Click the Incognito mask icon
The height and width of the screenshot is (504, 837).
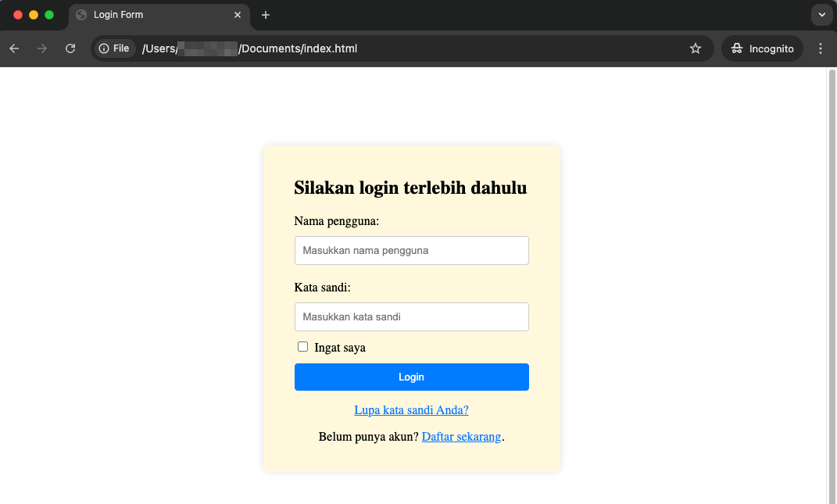737,48
